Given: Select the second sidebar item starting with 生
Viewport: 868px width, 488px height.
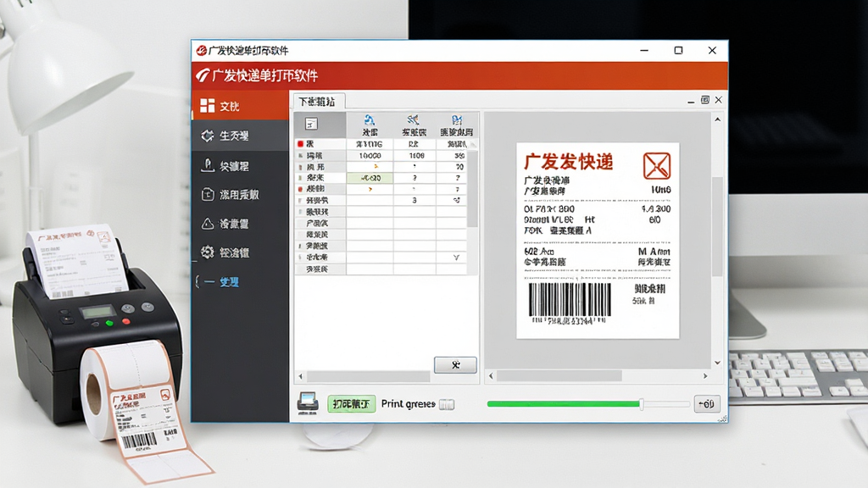Looking at the screenshot, I should [x=240, y=136].
